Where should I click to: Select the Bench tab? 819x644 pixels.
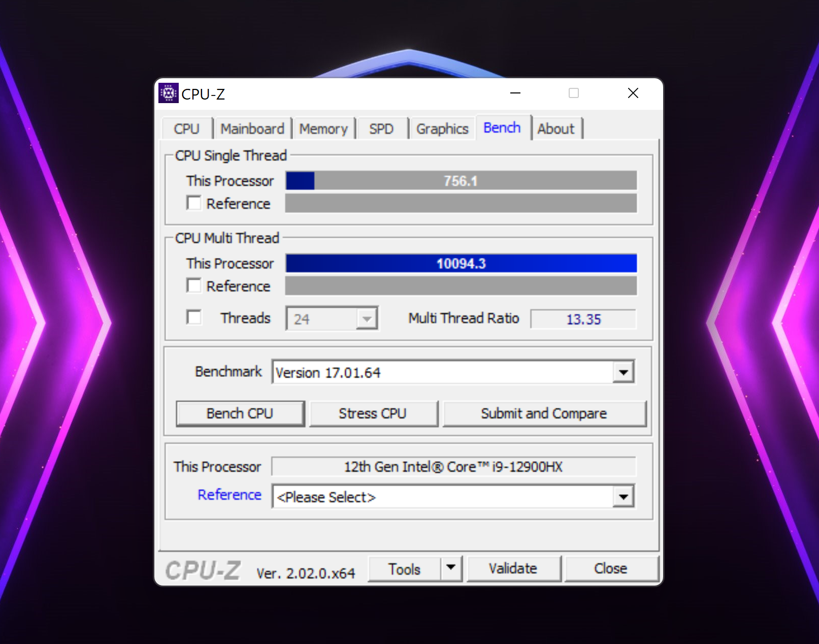(502, 127)
